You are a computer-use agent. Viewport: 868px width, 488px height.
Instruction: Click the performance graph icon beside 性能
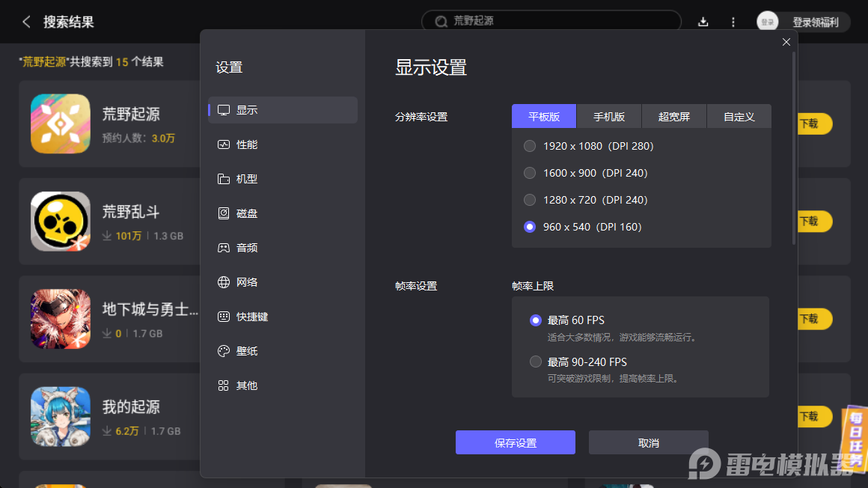click(224, 144)
